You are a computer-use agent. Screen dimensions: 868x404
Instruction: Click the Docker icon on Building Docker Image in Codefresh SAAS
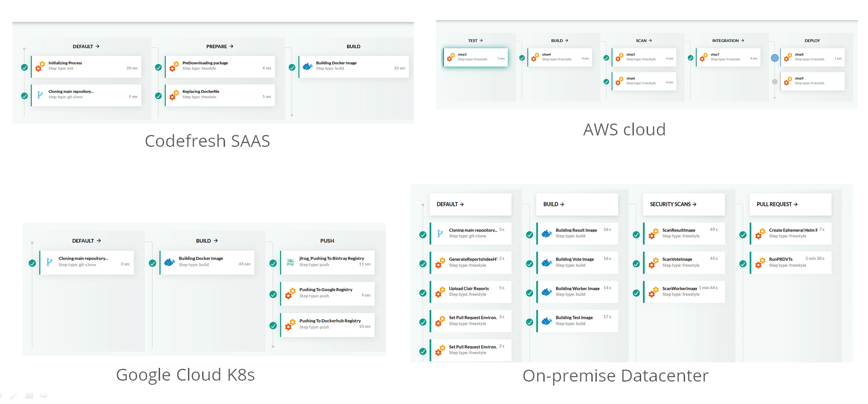307,66
